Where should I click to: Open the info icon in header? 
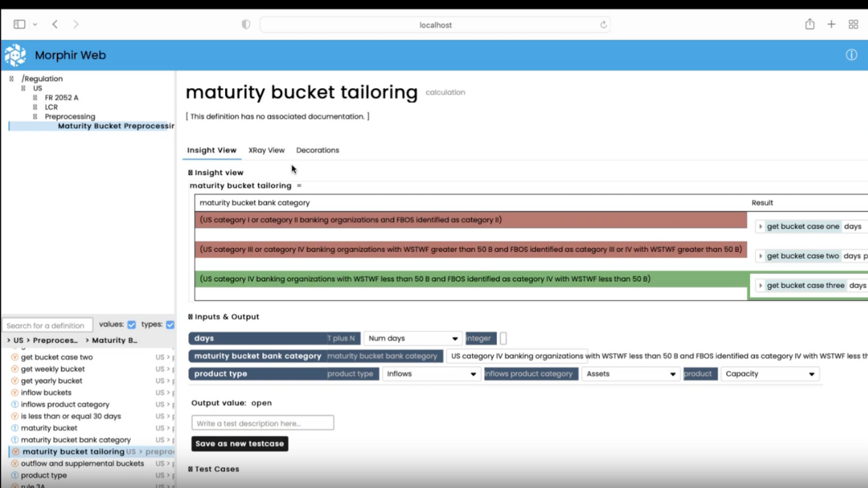(851, 55)
